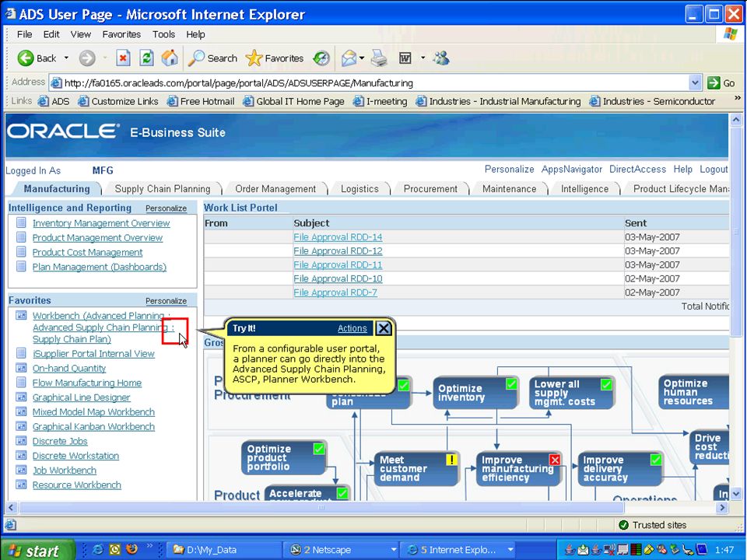Print the page with the printer icon

pyautogui.click(x=379, y=58)
